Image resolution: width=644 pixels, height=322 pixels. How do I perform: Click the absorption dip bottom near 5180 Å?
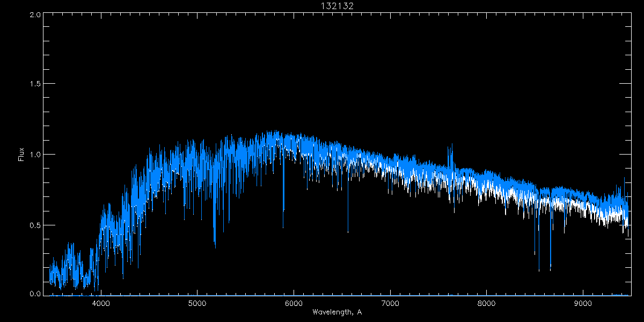click(215, 247)
